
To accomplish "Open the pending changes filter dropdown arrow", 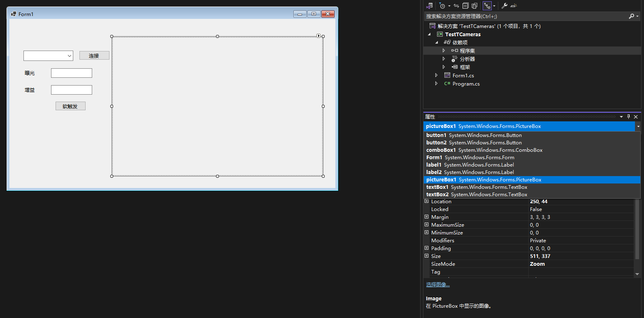I will coord(449,6).
